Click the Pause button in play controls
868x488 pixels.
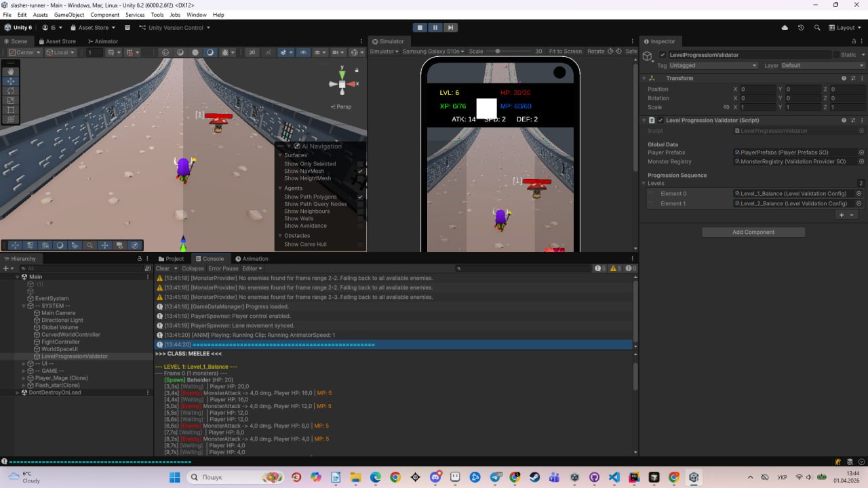pos(435,28)
